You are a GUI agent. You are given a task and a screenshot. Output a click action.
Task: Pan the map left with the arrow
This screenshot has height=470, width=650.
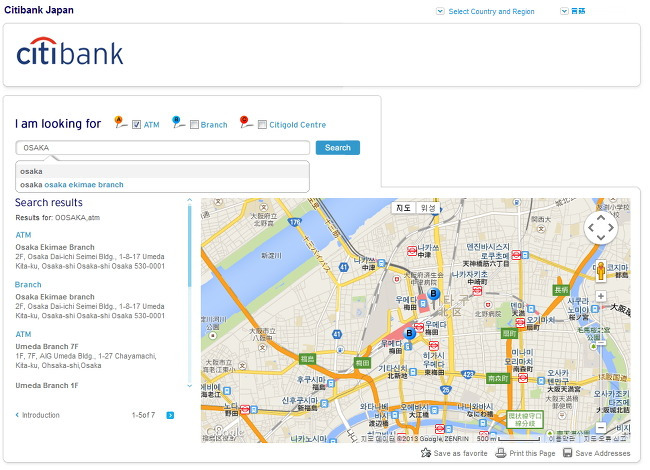pos(591,227)
